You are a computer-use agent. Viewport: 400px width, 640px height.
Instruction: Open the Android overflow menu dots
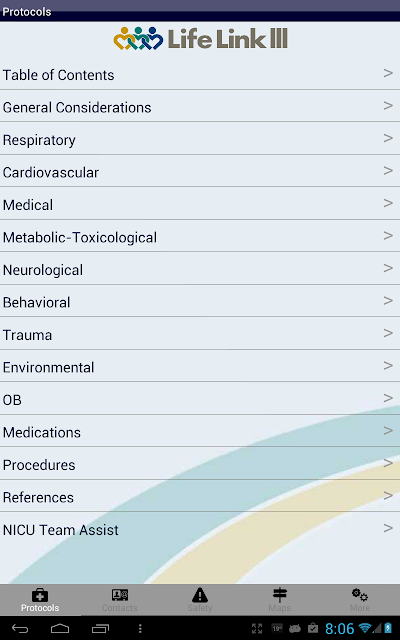click(140, 629)
